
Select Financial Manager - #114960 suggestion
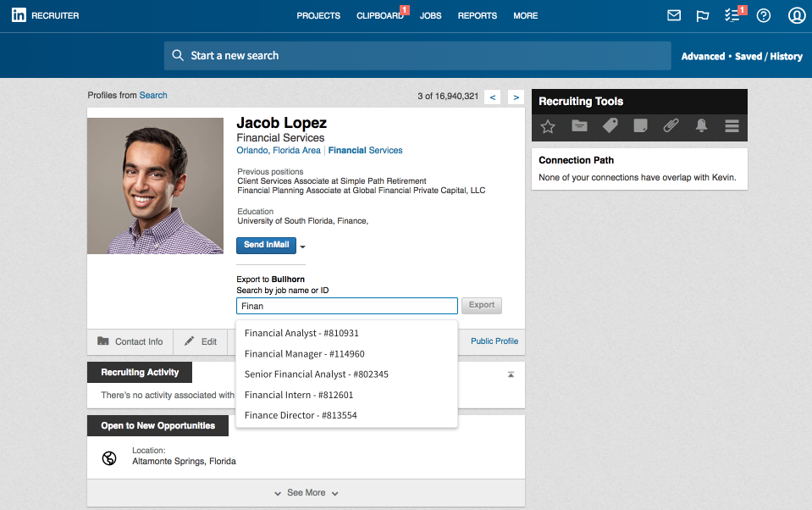pos(346,354)
